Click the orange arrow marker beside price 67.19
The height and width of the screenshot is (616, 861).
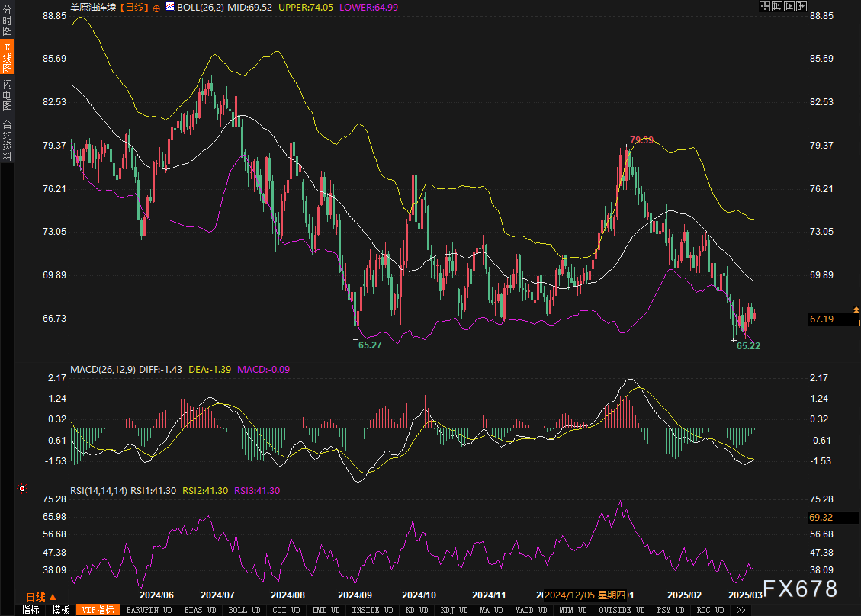pyautogui.click(x=856, y=310)
